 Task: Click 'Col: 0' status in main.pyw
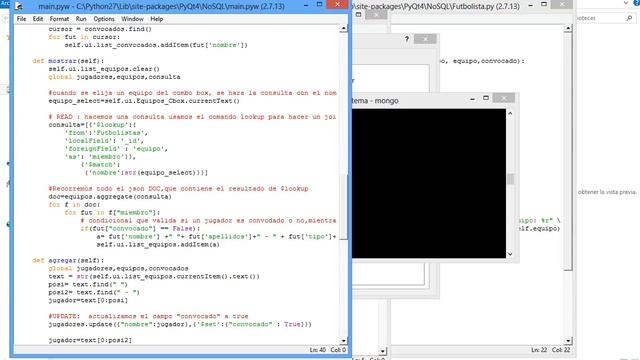(338, 350)
